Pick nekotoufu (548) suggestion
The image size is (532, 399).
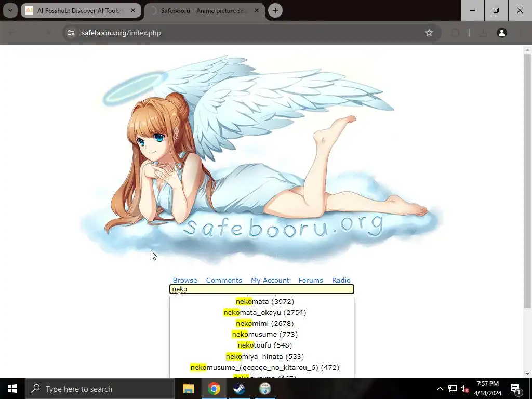pyautogui.click(x=264, y=345)
